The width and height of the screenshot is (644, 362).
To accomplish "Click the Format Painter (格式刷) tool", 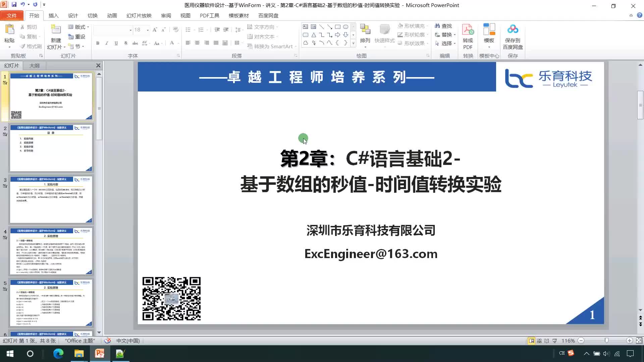I will pos(31,46).
